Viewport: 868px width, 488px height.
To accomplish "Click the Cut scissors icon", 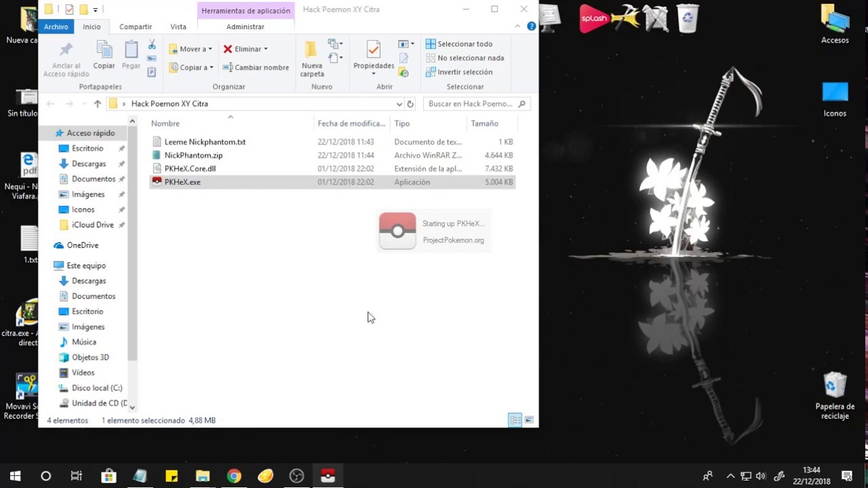I will click(x=152, y=45).
